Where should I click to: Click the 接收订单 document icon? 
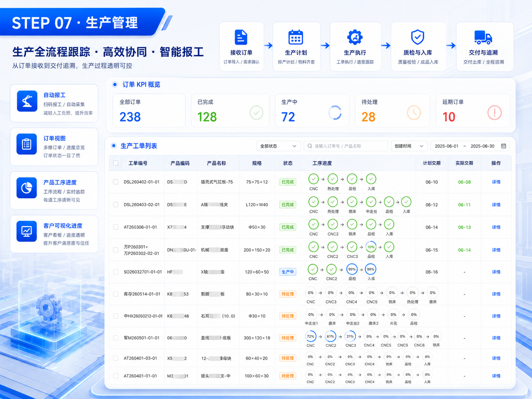[x=241, y=37]
